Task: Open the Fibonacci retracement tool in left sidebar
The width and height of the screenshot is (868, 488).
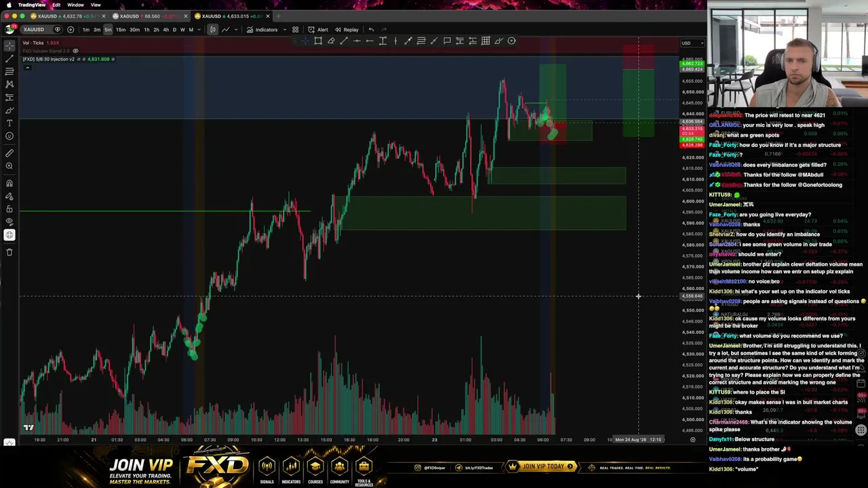Action: (x=9, y=71)
